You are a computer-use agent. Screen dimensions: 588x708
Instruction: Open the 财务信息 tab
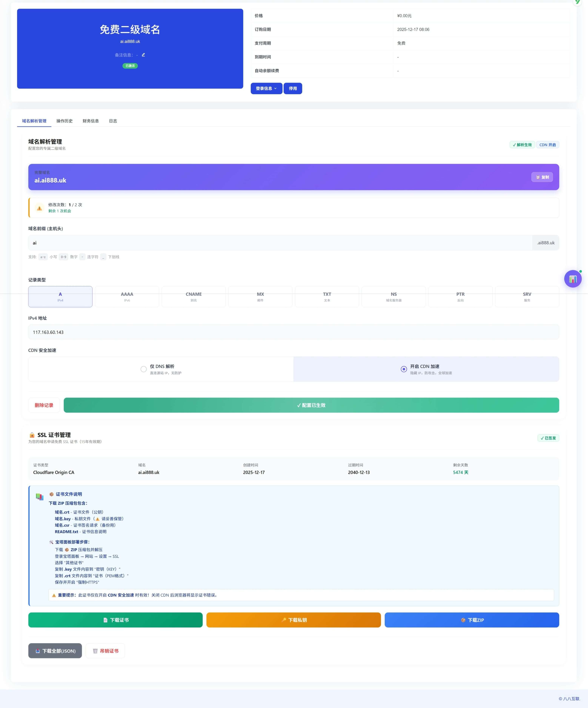click(91, 121)
